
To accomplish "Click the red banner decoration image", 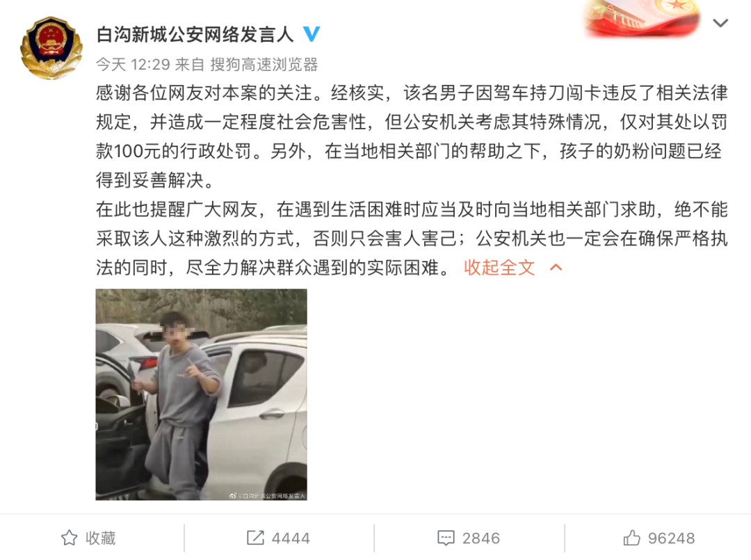I will pos(642,18).
